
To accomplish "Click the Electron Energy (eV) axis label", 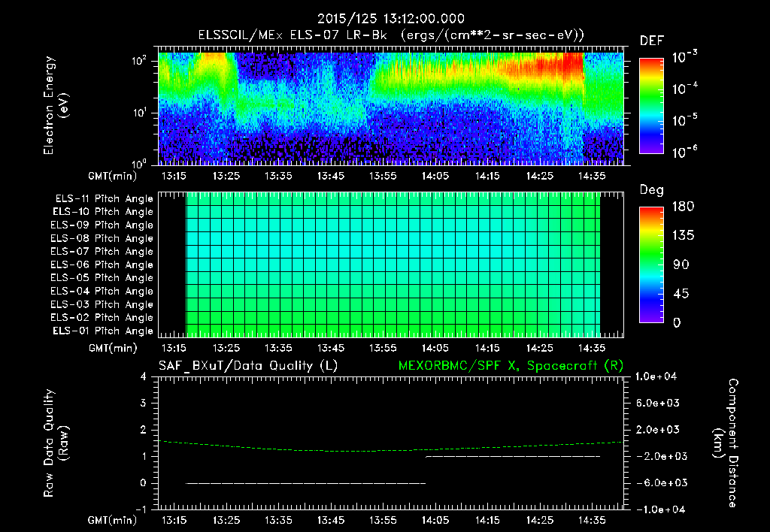I will click(x=56, y=105).
